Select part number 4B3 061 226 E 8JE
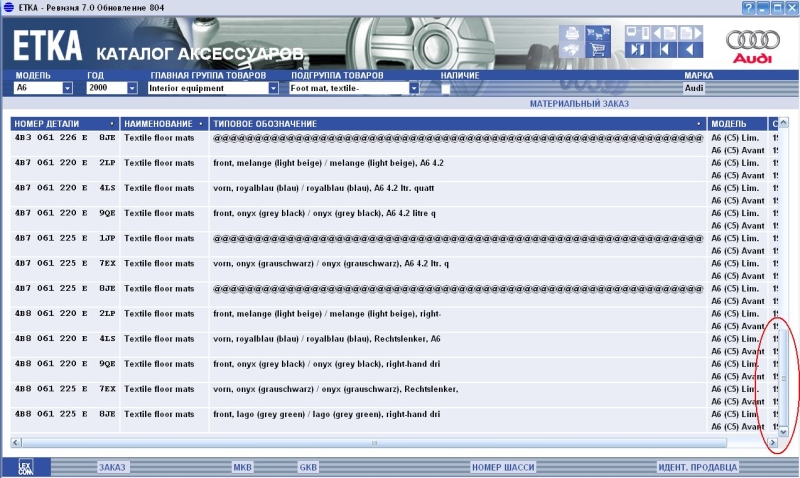The image size is (800, 478). (x=65, y=138)
